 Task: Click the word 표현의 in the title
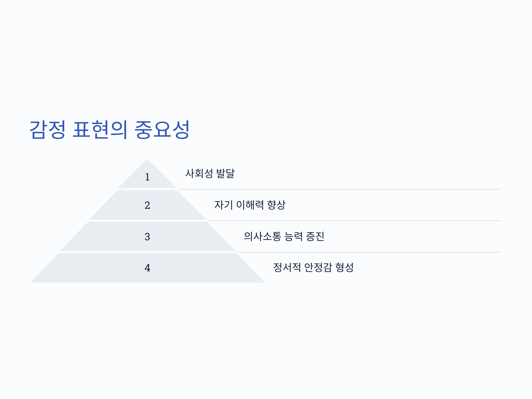point(100,130)
